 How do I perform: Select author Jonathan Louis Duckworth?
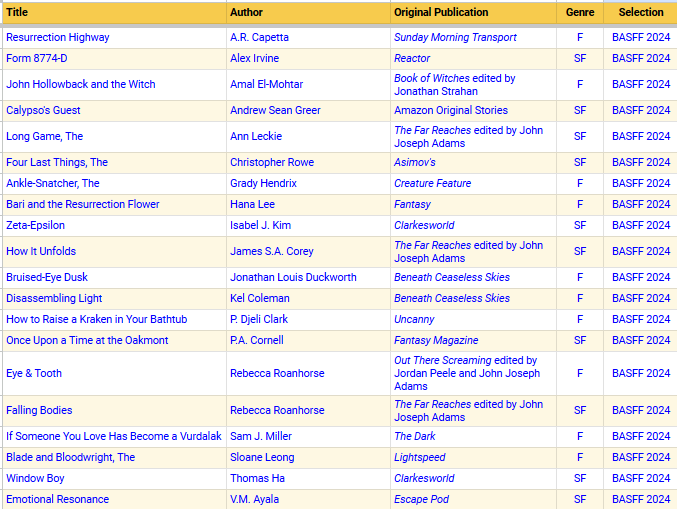tap(293, 277)
